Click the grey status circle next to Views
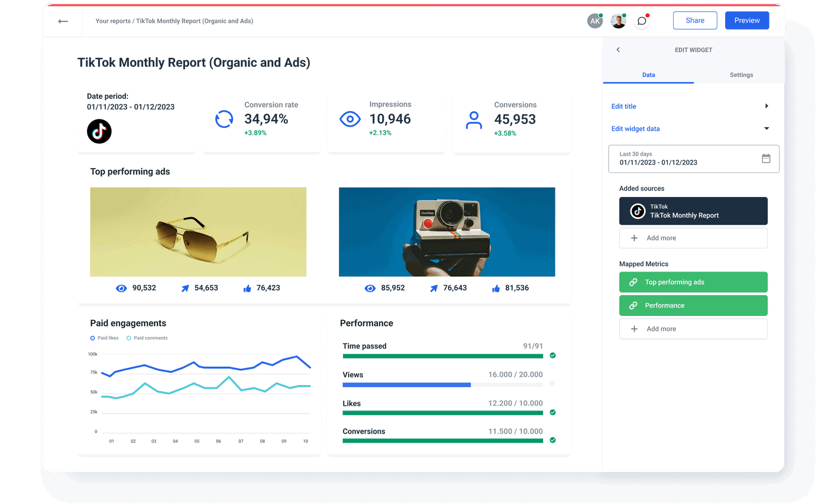828x504 pixels. coord(552,383)
